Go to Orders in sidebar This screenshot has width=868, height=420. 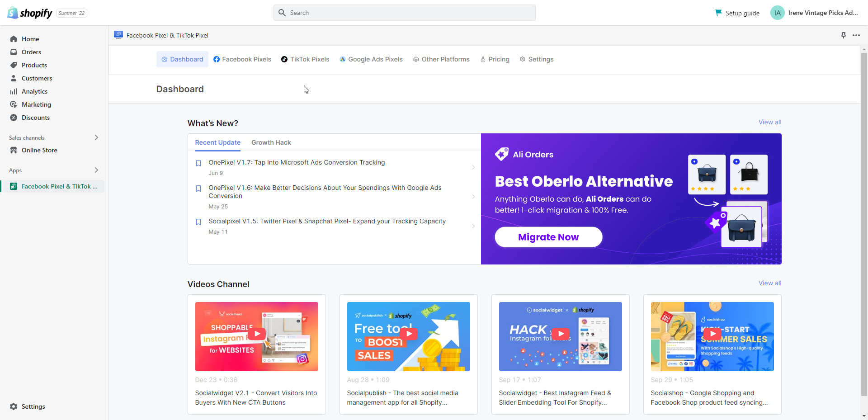click(x=31, y=52)
